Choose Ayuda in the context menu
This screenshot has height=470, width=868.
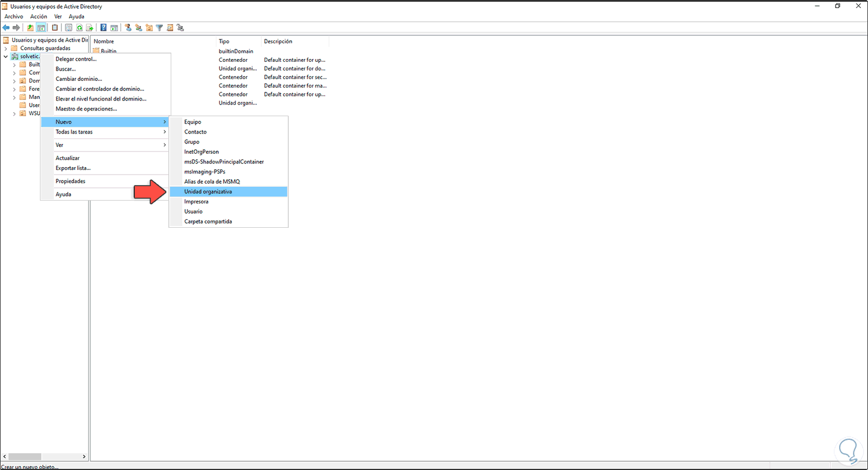click(x=105, y=194)
